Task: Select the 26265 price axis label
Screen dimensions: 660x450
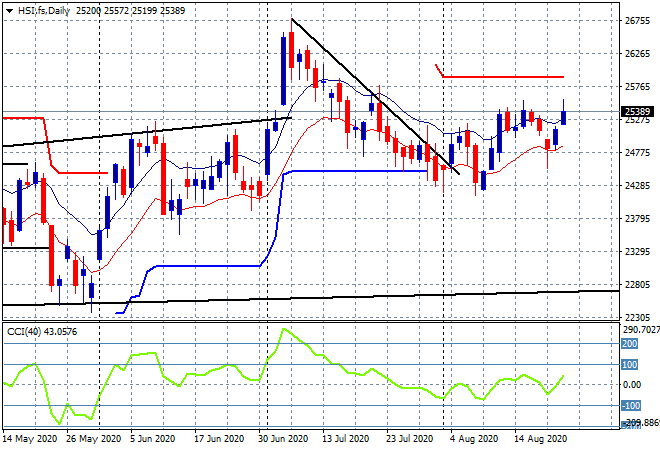Action: pos(637,53)
